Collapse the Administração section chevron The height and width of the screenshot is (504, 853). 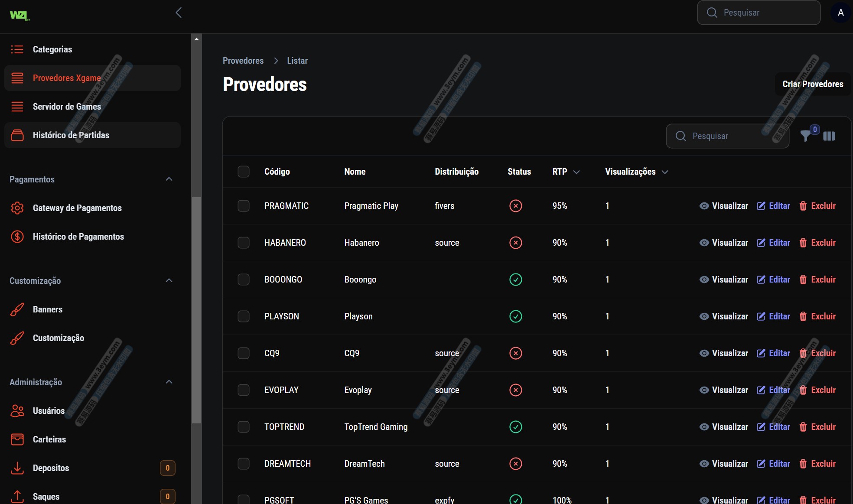pos(169,382)
